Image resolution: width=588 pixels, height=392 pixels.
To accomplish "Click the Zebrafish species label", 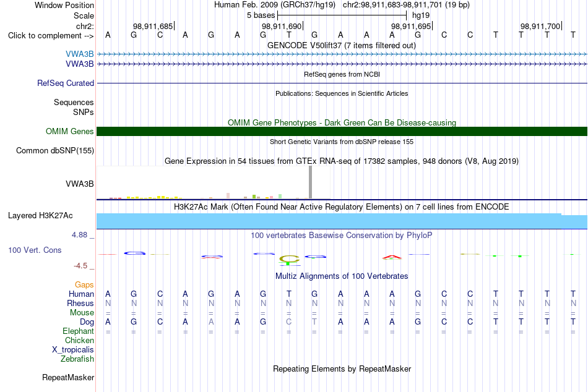I will pos(77,359).
